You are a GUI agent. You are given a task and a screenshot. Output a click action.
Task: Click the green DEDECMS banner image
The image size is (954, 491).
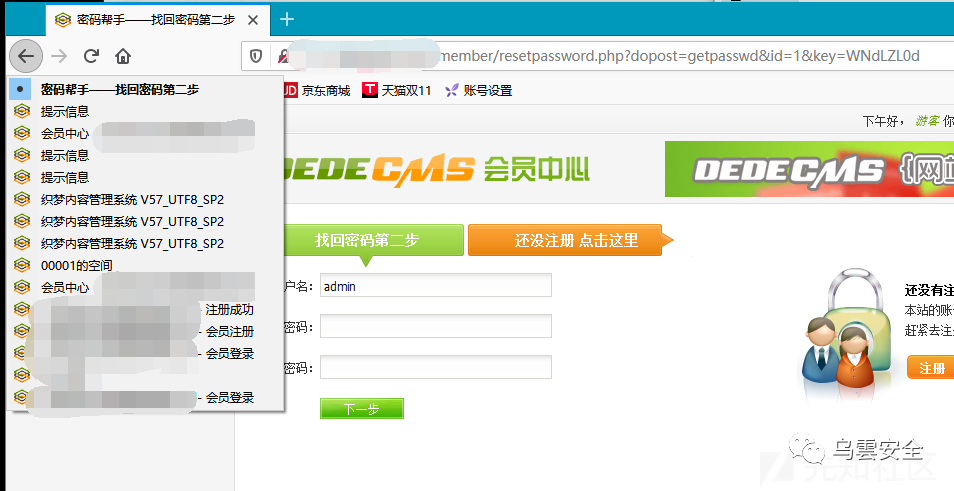809,169
